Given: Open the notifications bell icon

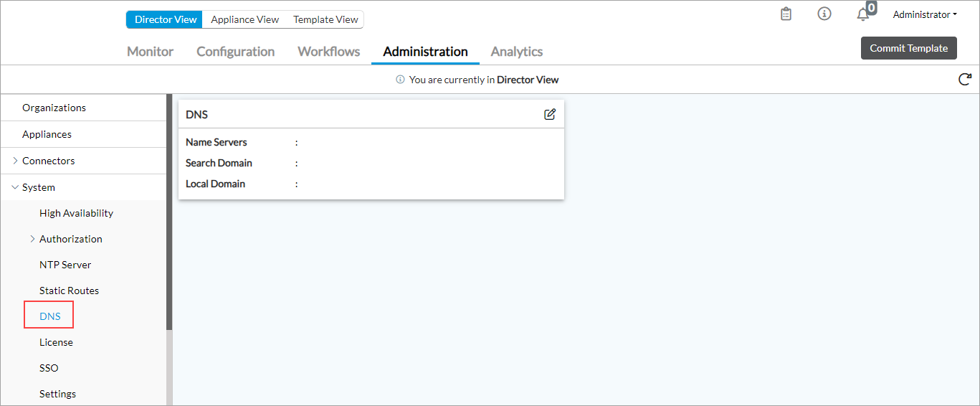Looking at the screenshot, I should pos(863,15).
